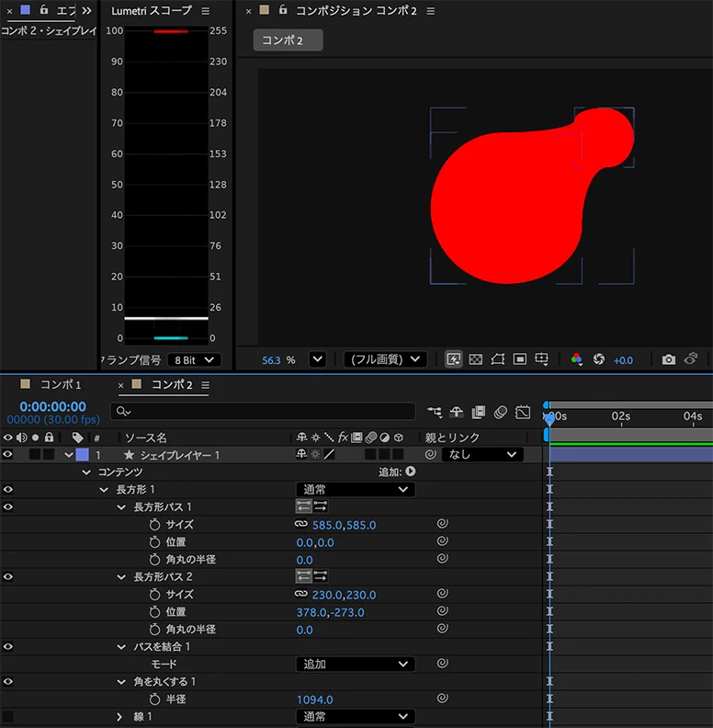Open the show channel color icon

click(x=576, y=359)
